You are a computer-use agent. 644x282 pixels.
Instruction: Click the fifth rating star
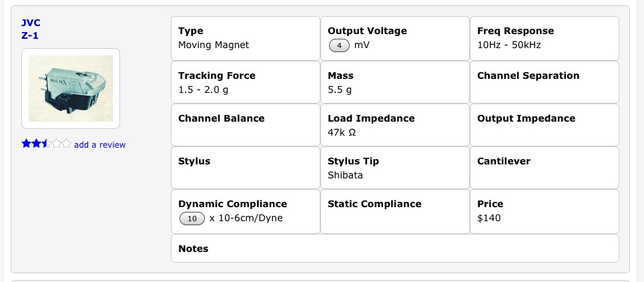coord(66,144)
